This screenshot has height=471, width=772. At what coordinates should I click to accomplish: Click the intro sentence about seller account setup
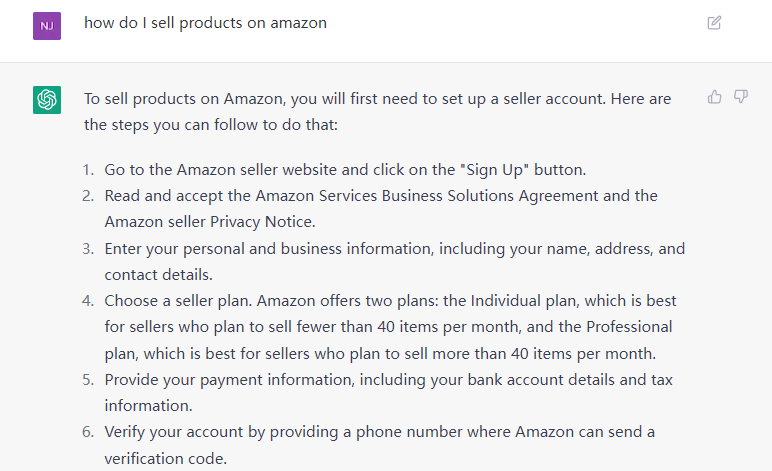click(x=377, y=111)
